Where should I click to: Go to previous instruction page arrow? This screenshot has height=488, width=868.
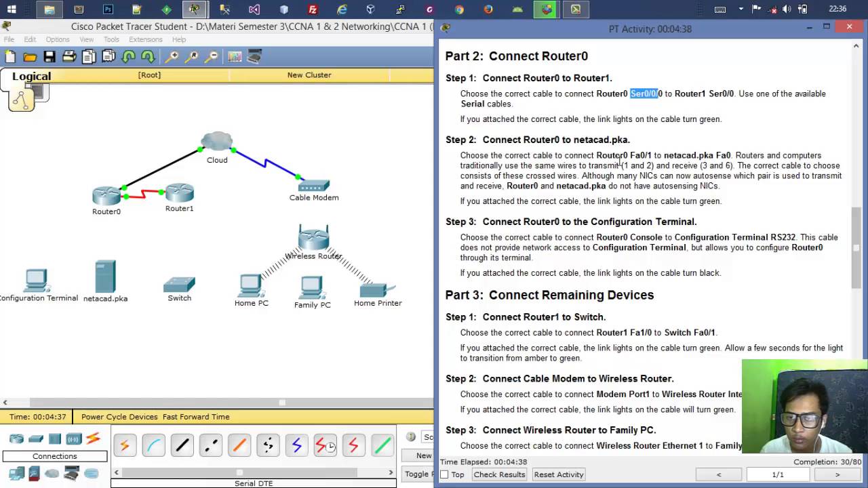[719, 474]
